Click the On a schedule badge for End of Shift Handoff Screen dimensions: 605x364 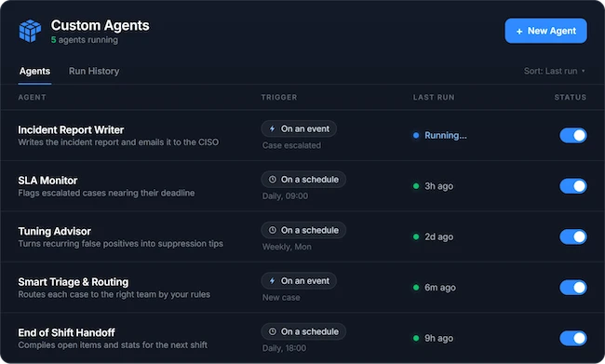(x=303, y=331)
